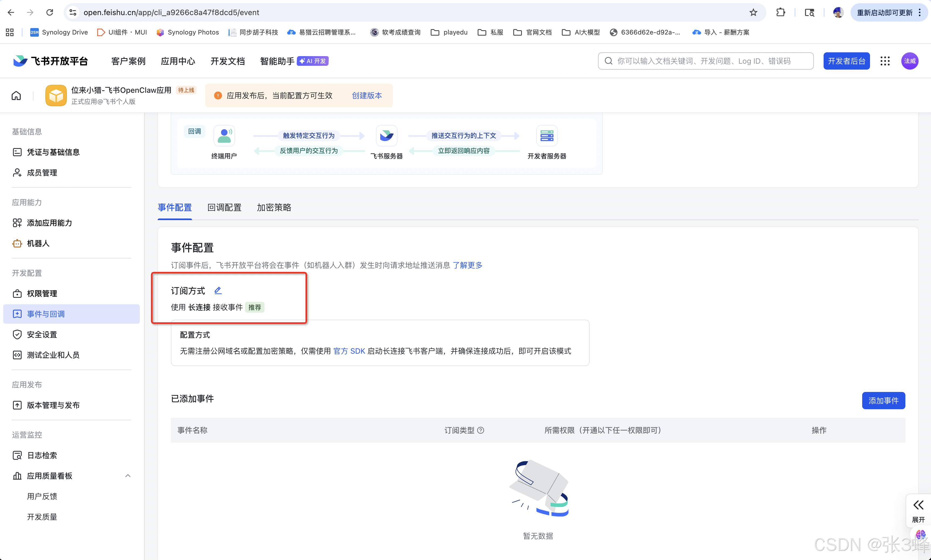Viewport: 931px width, 560px height.
Task: Click the pencil edit icon beside 订阅方式
Action: tap(218, 290)
